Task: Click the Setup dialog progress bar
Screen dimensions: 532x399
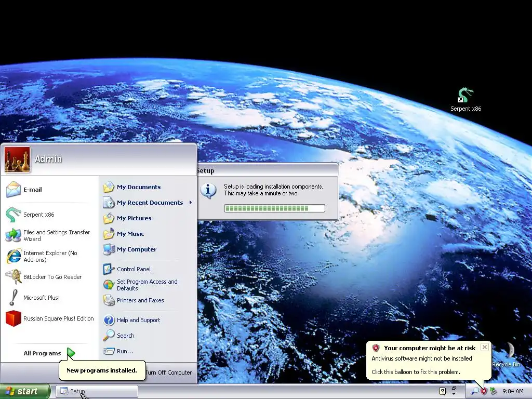Action: click(x=274, y=208)
